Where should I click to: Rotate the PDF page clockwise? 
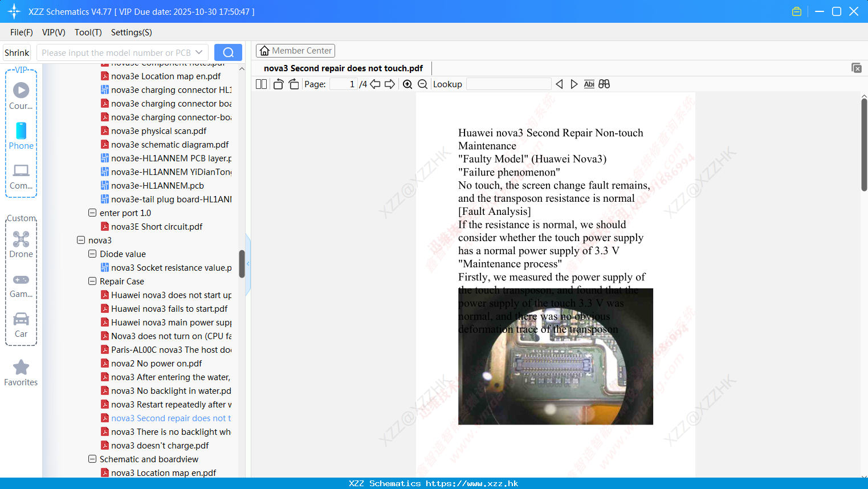click(294, 84)
